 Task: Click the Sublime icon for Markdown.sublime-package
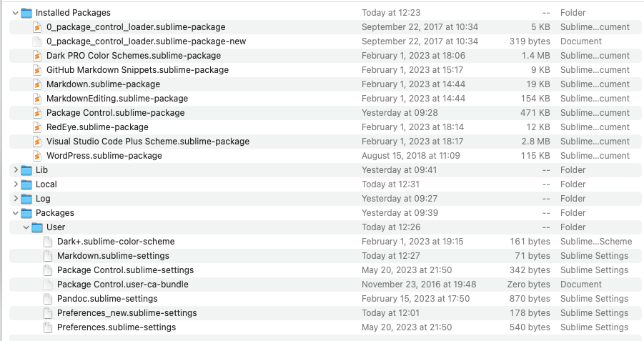[37, 84]
